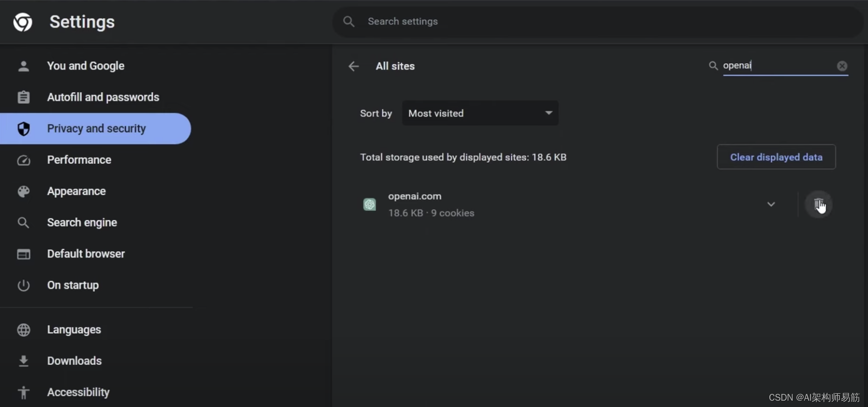Click the globe icon for Languages

click(x=23, y=329)
